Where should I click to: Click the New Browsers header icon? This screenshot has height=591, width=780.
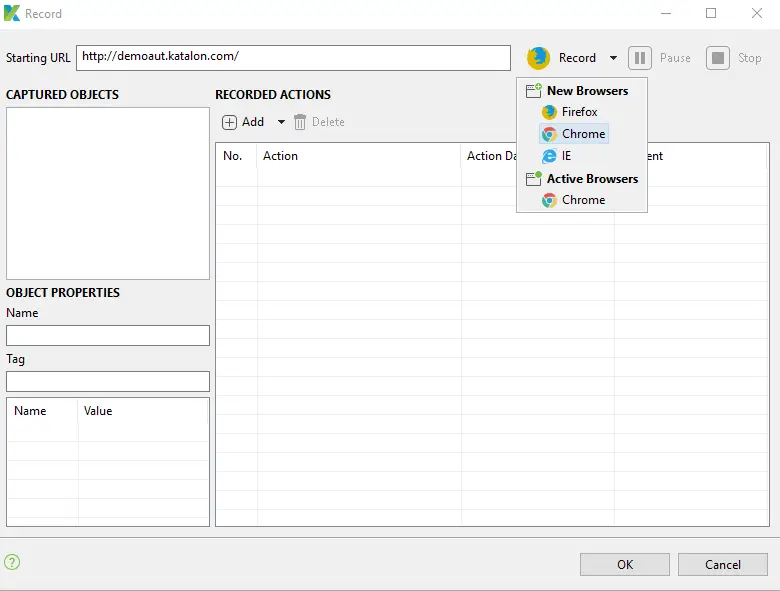[534, 91]
